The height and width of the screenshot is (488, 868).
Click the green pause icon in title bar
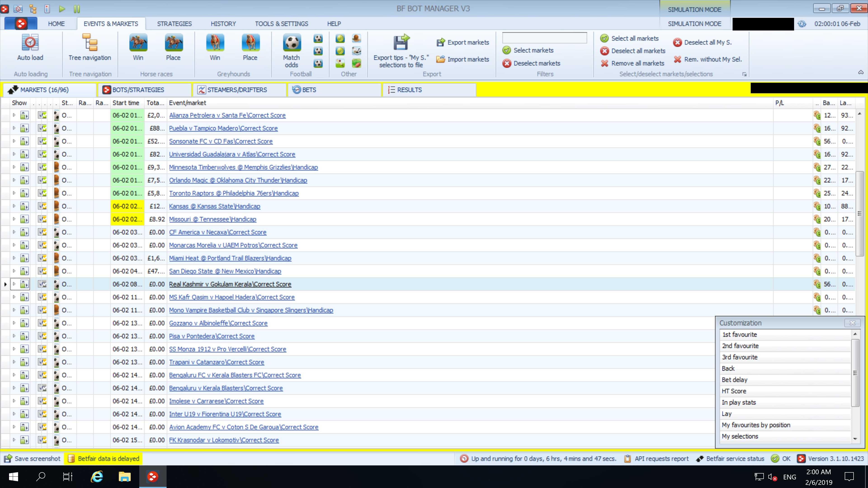tap(77, 9)
